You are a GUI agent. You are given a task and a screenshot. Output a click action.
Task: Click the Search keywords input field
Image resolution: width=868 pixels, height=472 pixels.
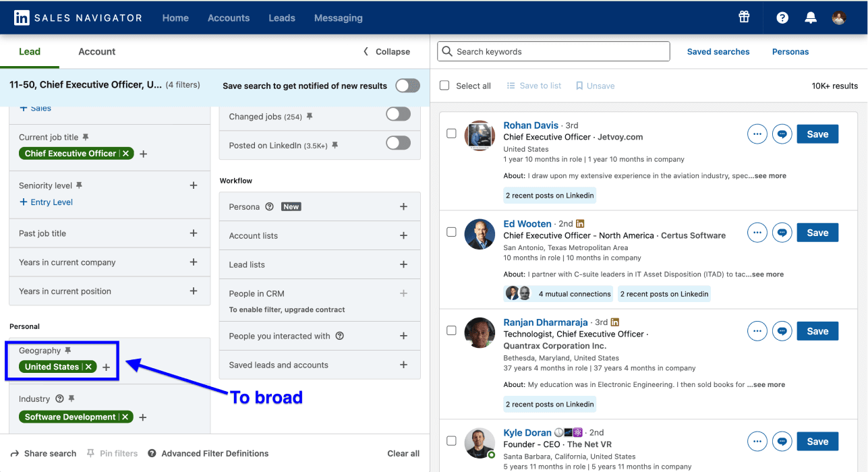point(553,51)
